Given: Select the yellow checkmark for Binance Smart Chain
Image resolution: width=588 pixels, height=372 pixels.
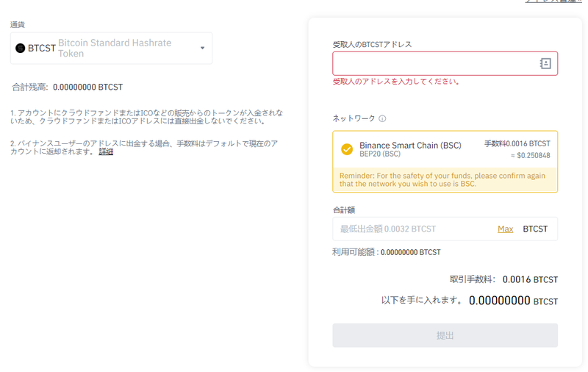Looking at the screenshot, I should click(347, 149).
